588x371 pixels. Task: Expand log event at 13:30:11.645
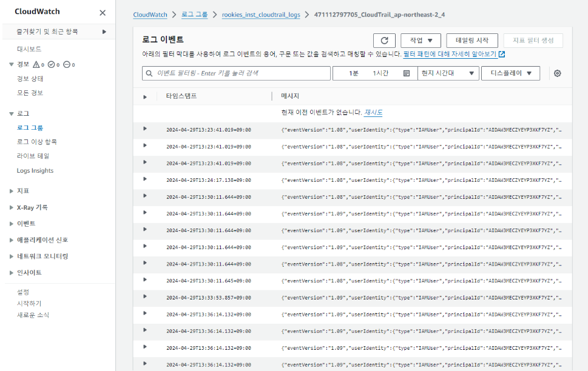pos(145,279)
